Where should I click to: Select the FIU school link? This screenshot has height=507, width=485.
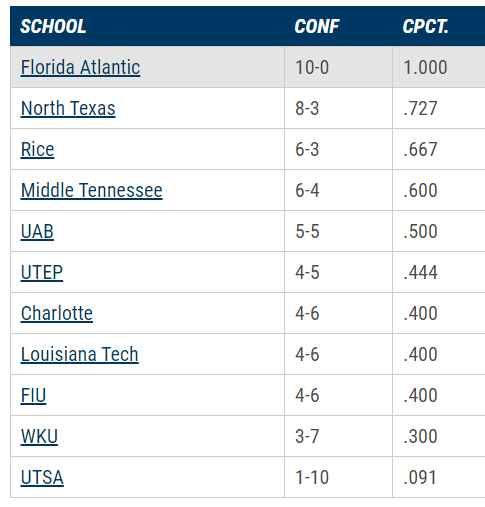pyautogui.click(x=33, y=395)
